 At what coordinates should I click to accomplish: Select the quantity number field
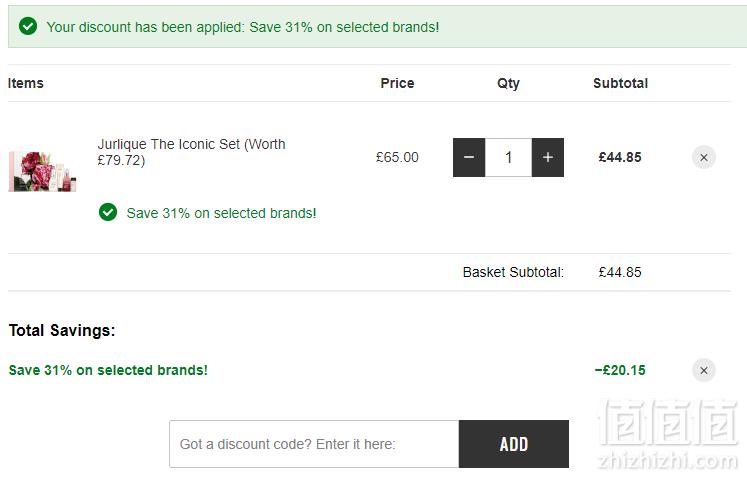pos(508,157)
